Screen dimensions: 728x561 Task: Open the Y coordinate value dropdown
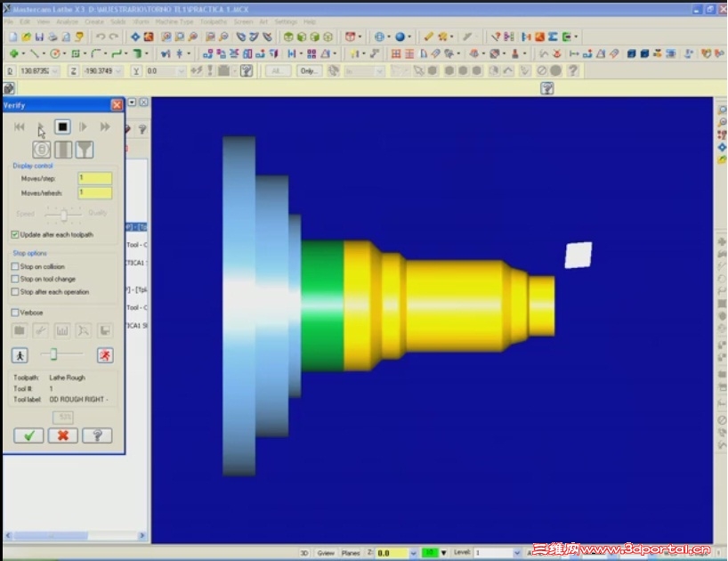tap(182, 71)
